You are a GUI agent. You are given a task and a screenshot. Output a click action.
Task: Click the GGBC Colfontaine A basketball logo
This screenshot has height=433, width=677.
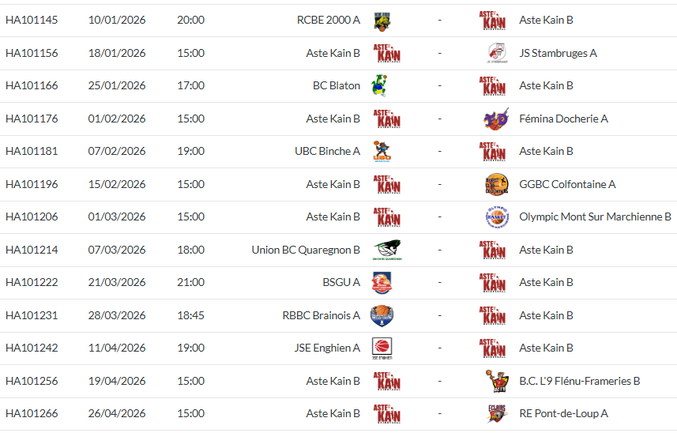pyautogui.click(x=497, y=184)
